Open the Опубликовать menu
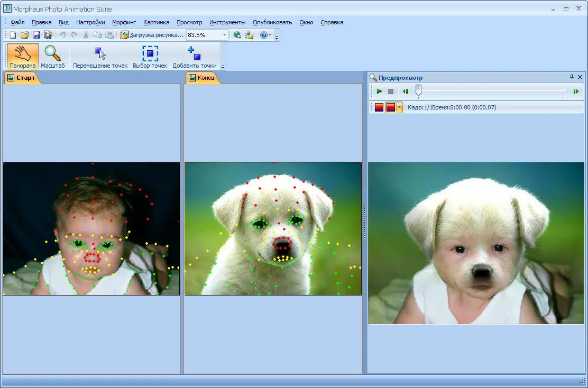The image size is (588, 388). pyautogui.click(x=273, y=22)
